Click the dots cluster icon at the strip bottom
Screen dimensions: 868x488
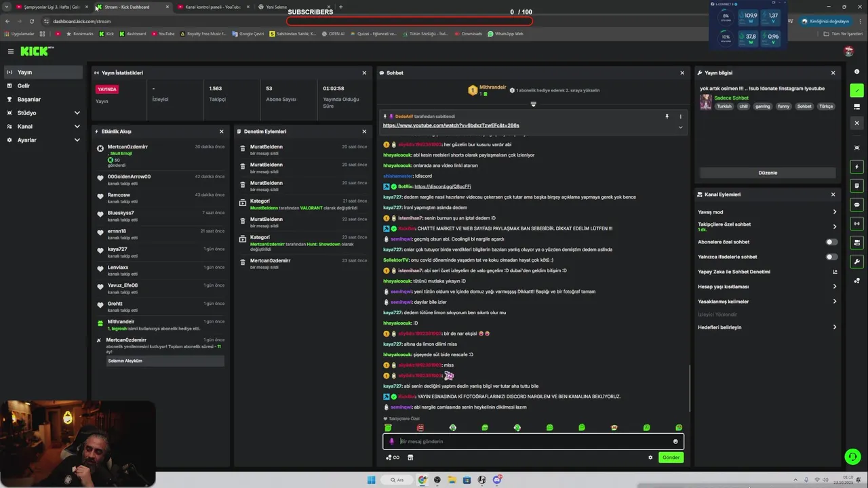coord(857,280)
